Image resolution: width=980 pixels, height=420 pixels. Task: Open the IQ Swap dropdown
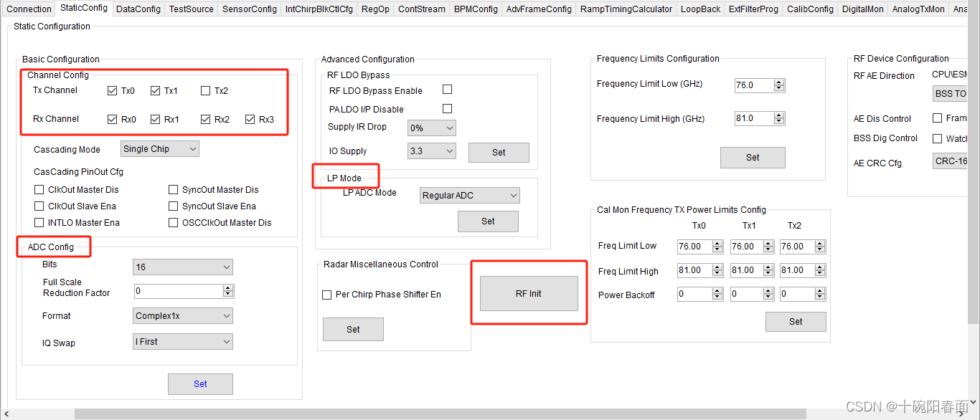(183, 342)
